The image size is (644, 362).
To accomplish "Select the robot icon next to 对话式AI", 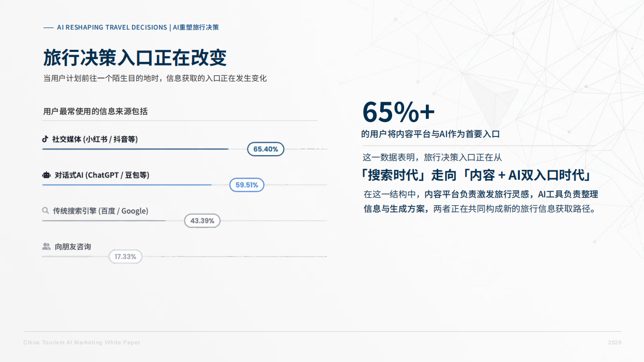I will tap(46, 176).
